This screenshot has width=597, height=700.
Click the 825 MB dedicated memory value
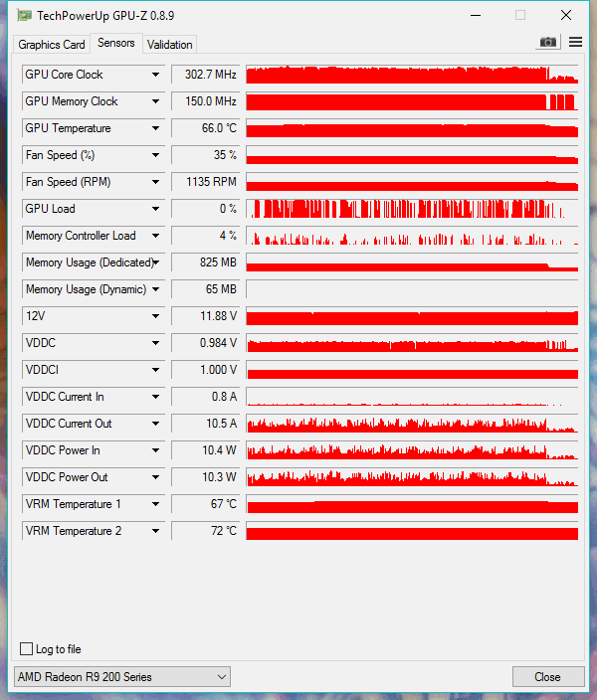206,262
